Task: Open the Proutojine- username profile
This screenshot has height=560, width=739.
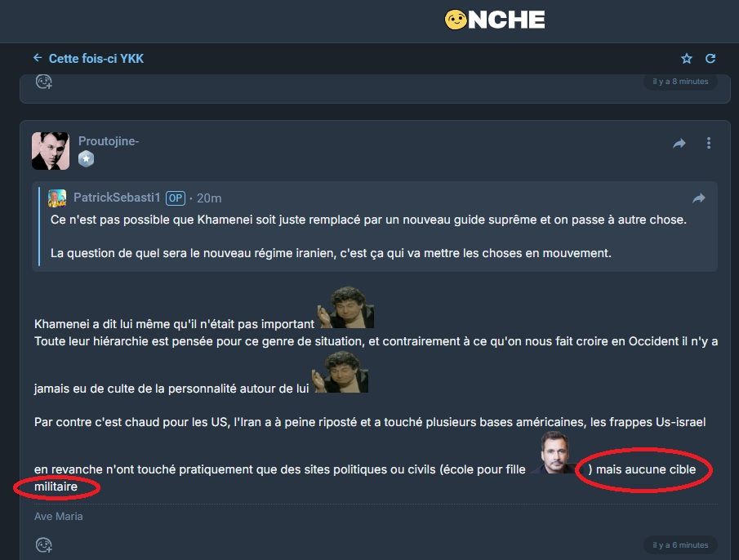Action: point(109,141)
